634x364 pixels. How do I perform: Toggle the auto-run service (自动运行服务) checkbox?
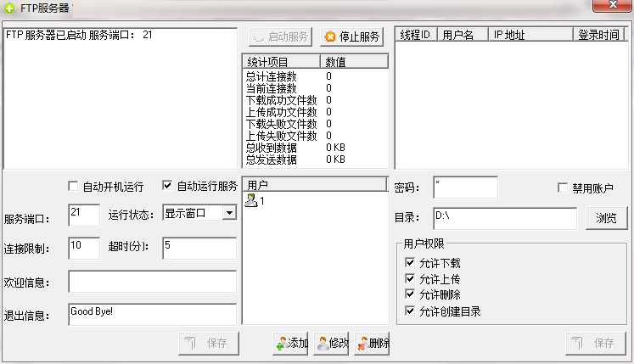(x=167, y=187)
